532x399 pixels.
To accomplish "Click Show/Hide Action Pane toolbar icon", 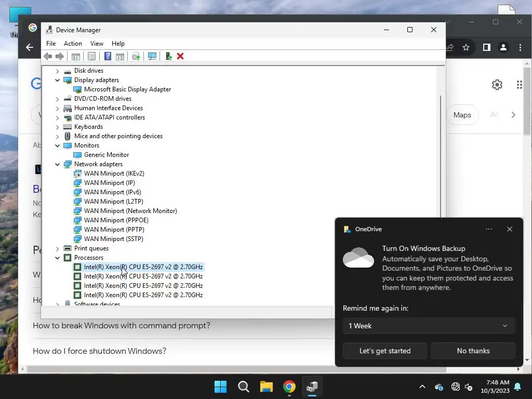I will (x=120, y=56).
